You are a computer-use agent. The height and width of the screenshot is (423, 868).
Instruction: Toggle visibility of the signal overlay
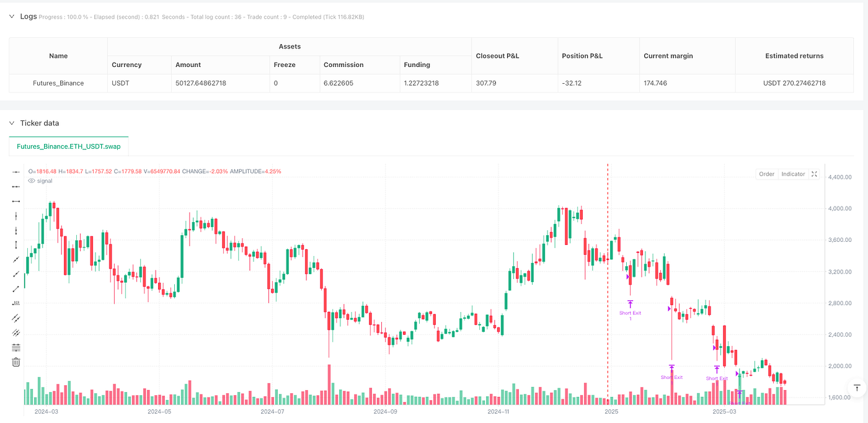31,180
